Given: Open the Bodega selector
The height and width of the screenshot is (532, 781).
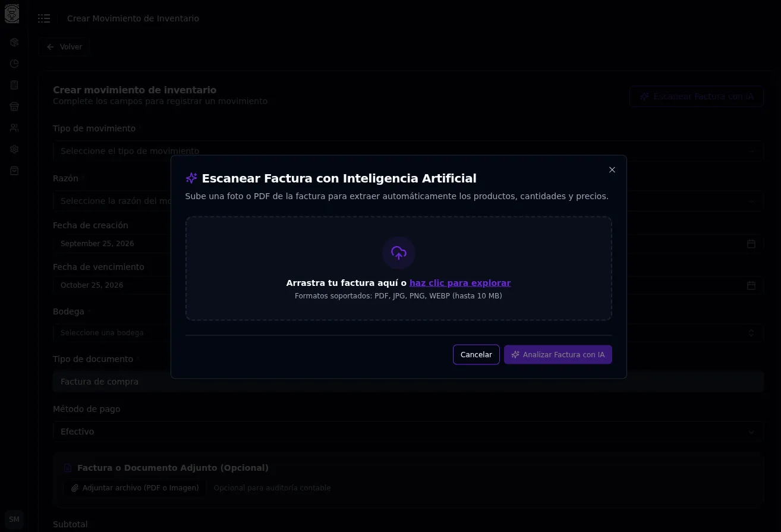Looking at the screenshot, I should (408, 333).
